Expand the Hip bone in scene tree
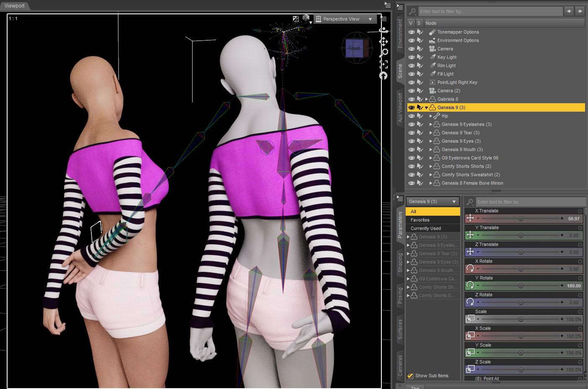 (x=431, y=116)
